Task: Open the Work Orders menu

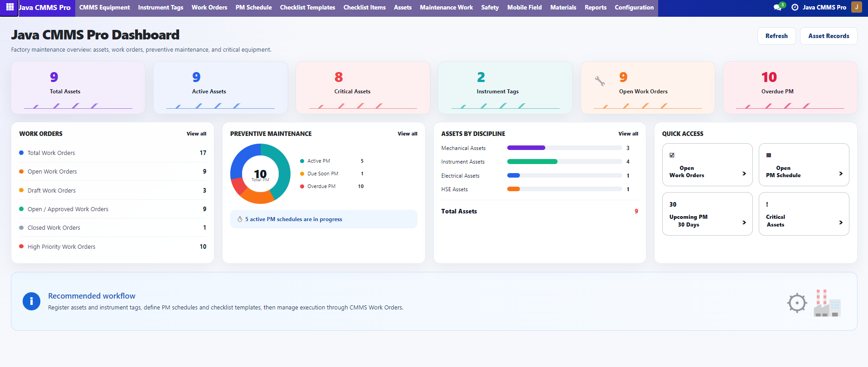Action: 209,8
